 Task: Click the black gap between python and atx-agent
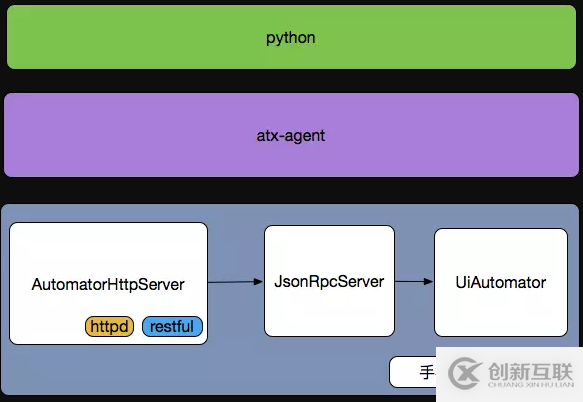pos(291,81)
